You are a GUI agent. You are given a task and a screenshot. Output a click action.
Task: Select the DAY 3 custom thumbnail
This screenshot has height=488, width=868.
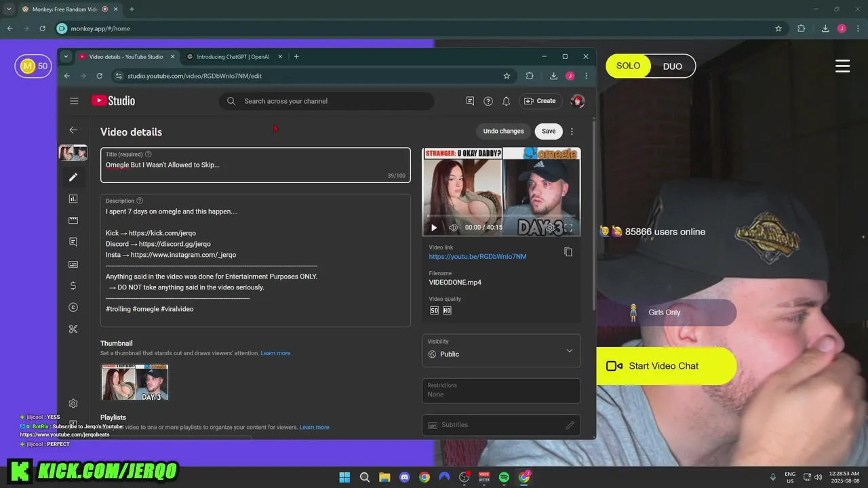(x=135, y=383)
